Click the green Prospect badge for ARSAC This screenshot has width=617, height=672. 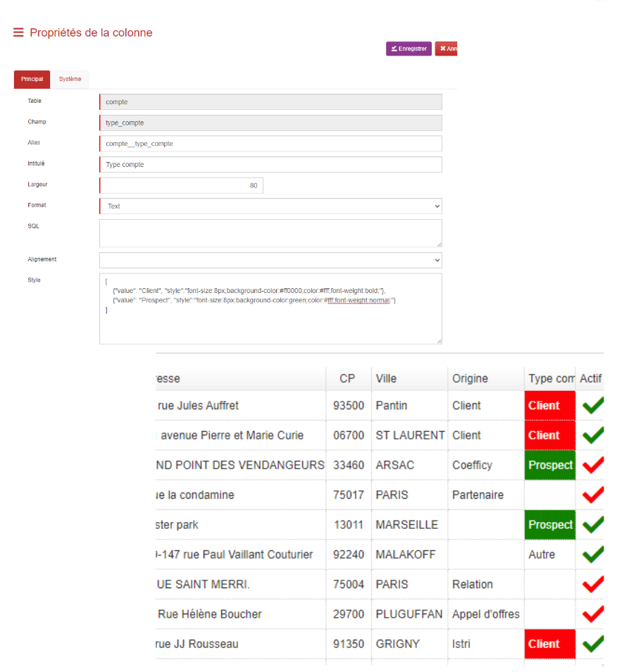(549, 465)
